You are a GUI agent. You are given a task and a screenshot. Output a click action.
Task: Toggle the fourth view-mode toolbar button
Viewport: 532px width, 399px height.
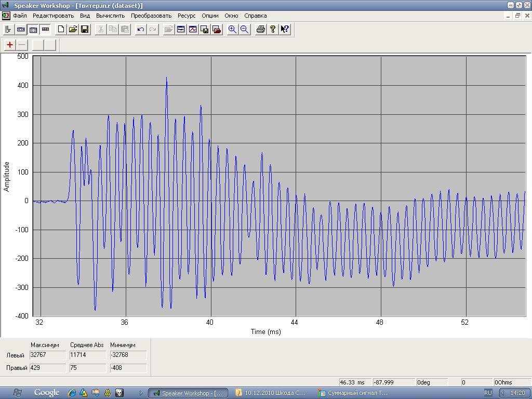(x=45, y=29)
